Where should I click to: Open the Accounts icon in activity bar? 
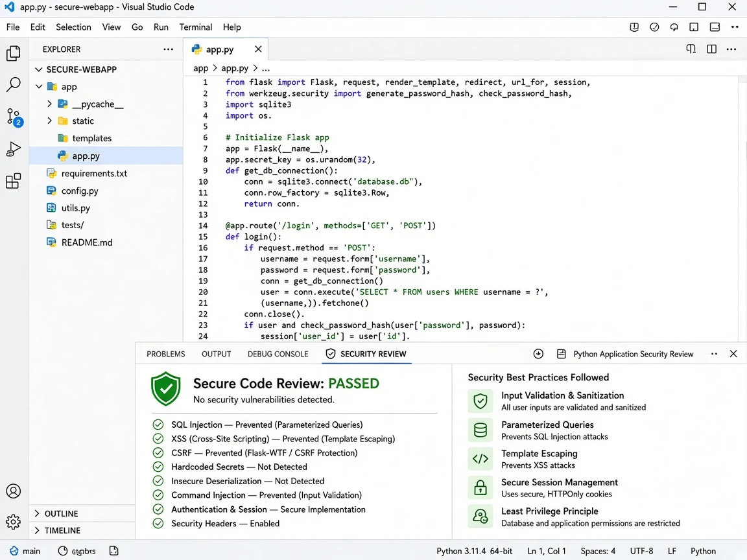[14, 491]
